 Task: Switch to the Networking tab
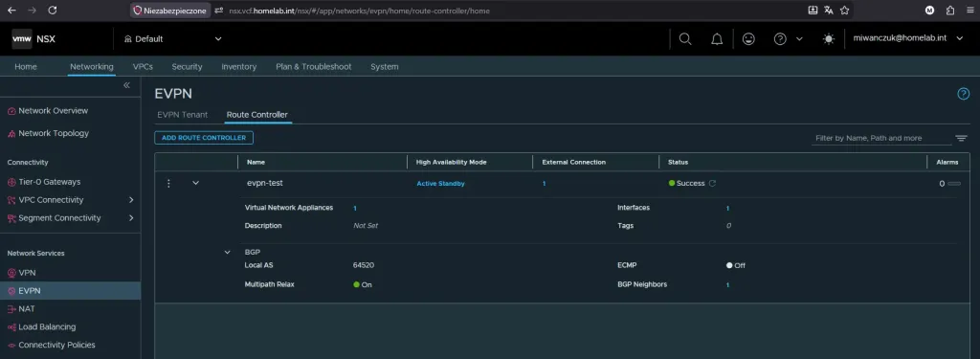pyautogui.click(x=91, y=66)
